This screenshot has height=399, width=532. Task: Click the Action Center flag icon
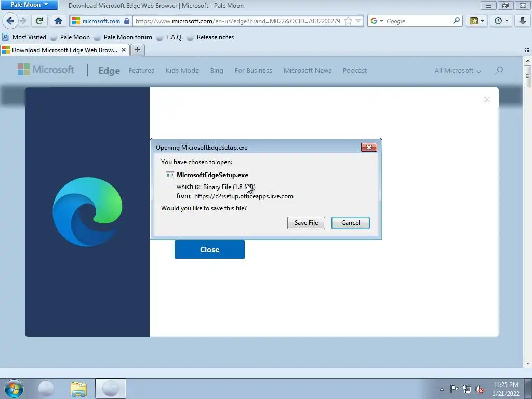pos(454,389)
